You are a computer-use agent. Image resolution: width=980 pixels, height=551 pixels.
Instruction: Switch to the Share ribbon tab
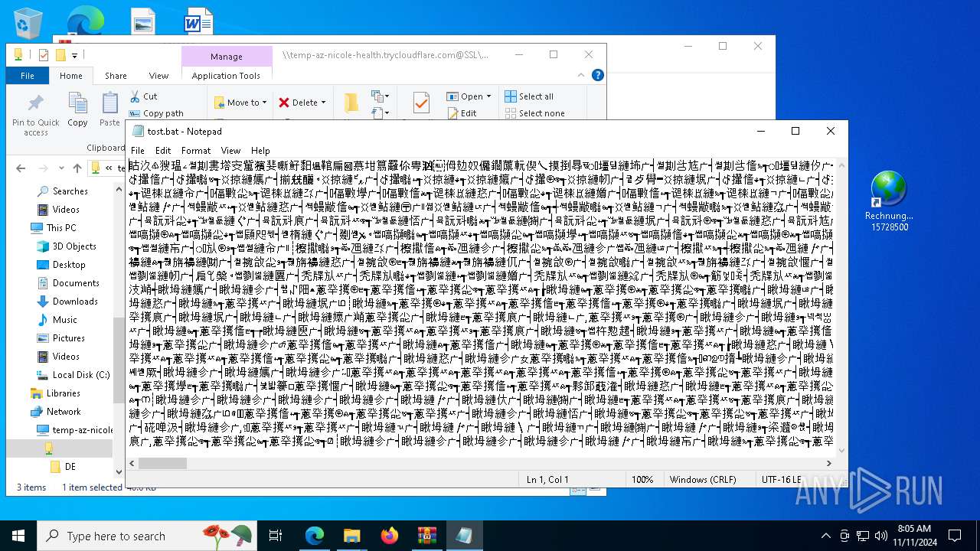[116, 76]
